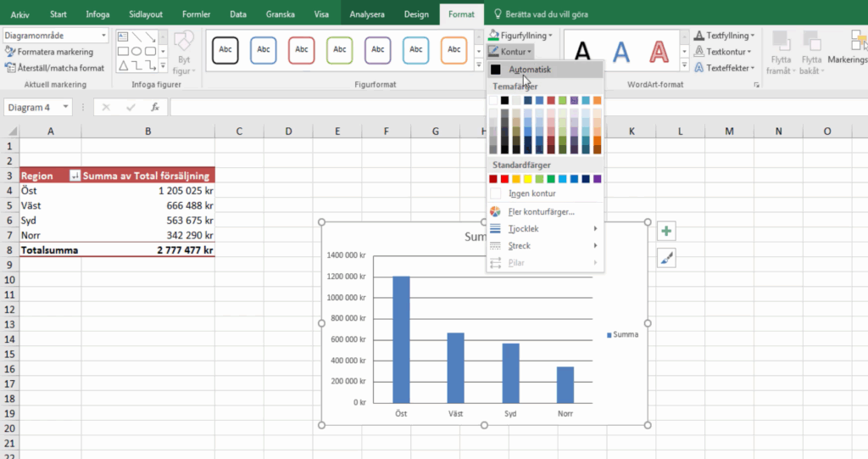Viewport: 868px width, 459px height.
Task: Select the black outlined Abc shape style
Action: coord(225,50)
